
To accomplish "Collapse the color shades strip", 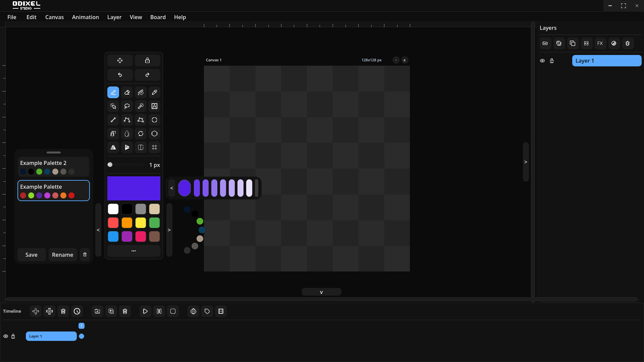I will [x=172, y=188].
